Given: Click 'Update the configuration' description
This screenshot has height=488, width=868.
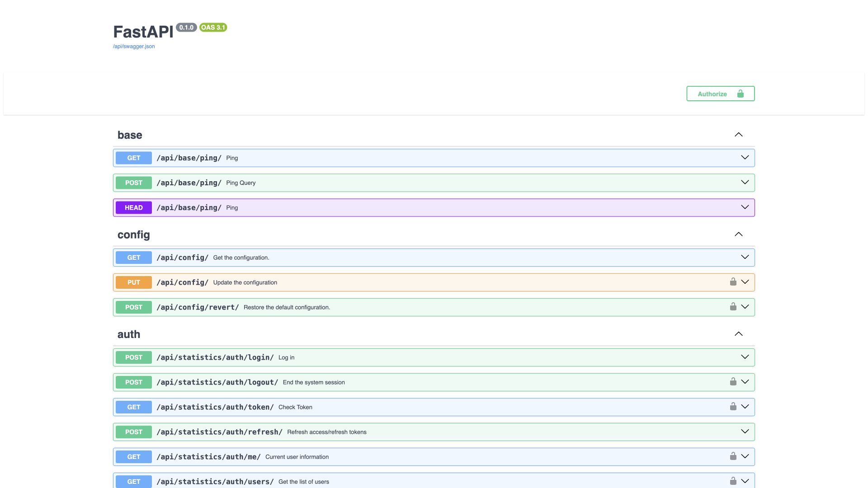Looking at the screenshot, I should 245,282.
